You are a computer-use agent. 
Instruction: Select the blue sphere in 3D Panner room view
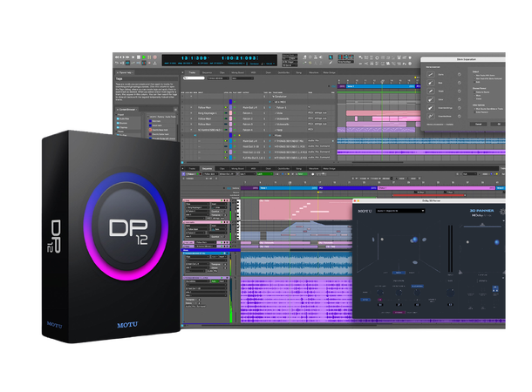(x=414, y=240)
